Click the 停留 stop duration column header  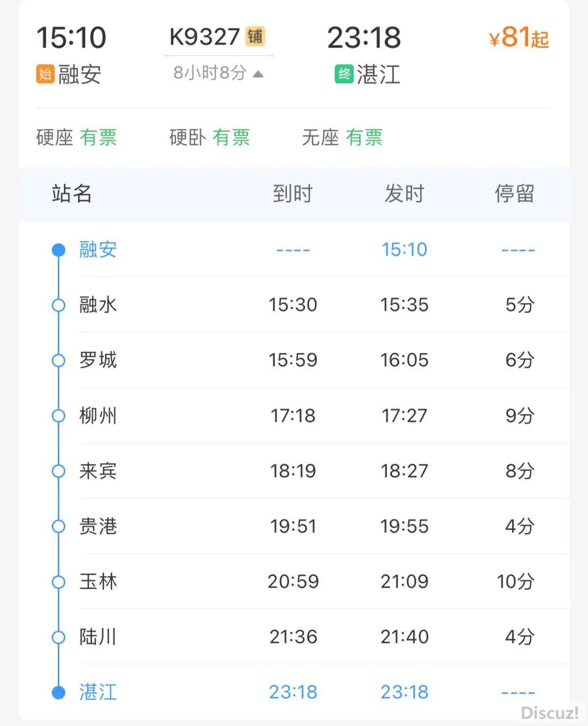(514, 194)
